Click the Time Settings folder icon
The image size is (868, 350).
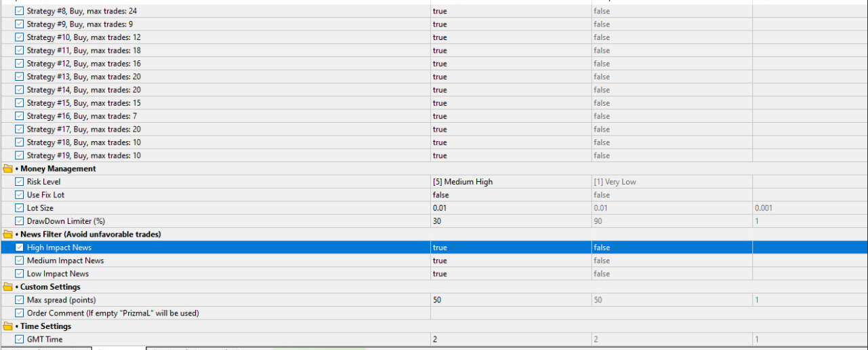pos(8,326)
